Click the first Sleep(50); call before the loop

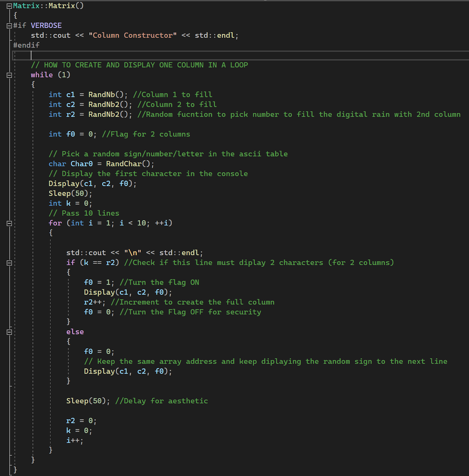click(71, 193)
